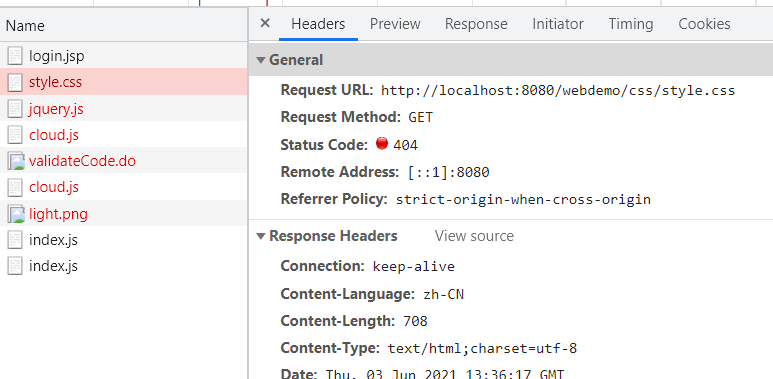Show the Timing tab
The height and width of the screenshot is (379, 773).
click(631, 24)
